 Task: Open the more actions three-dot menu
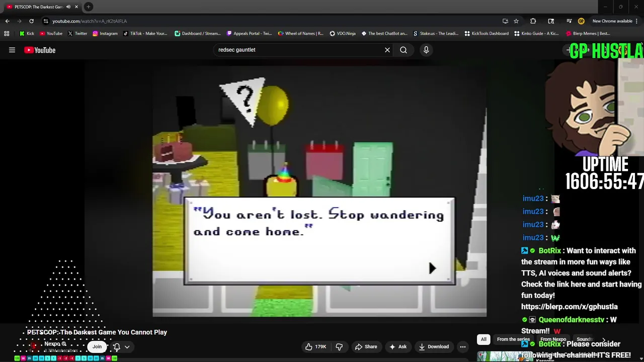click(x=463, y=346)
